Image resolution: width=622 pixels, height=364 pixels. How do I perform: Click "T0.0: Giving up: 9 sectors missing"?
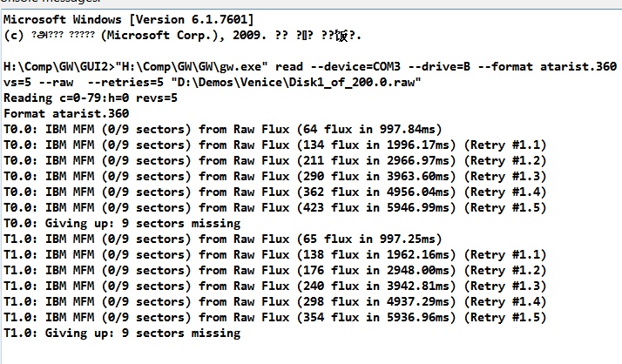[122, 224]
